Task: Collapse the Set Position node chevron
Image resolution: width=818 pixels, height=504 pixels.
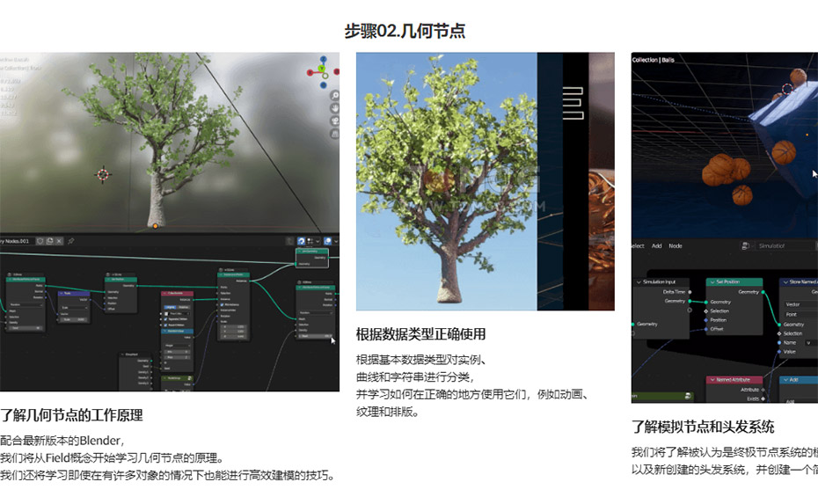Action: (712, 282)
